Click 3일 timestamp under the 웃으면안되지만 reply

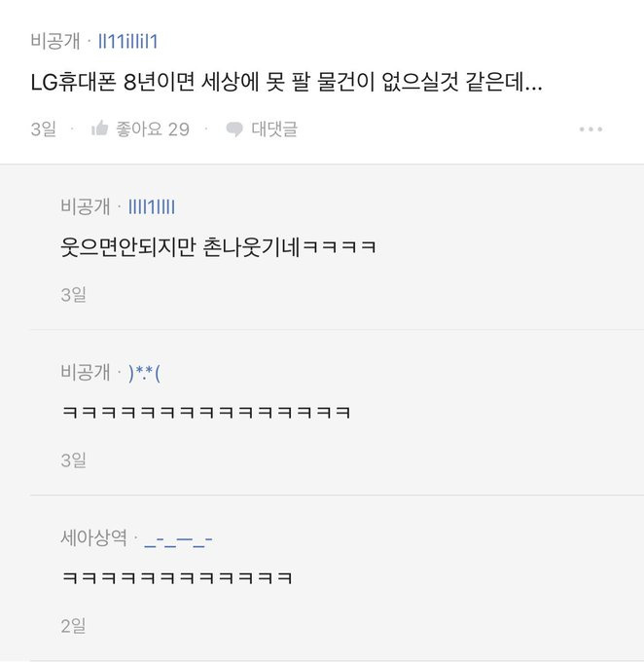point(73,294)
